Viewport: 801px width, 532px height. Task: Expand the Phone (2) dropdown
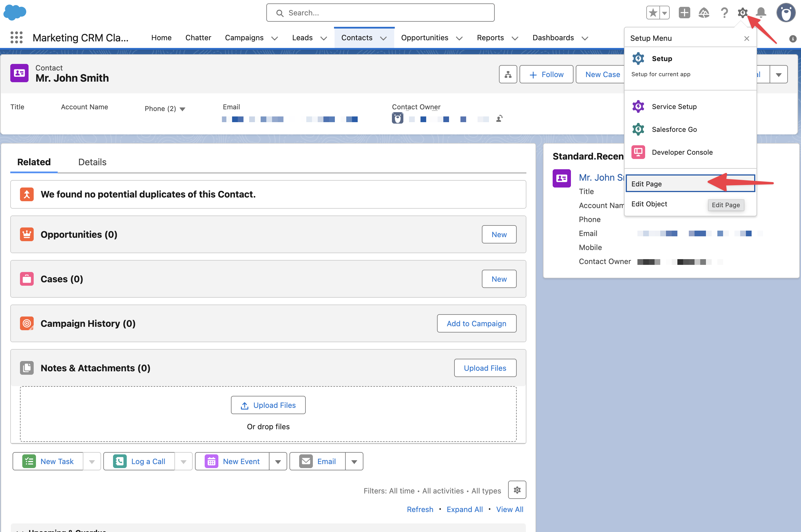coord(182,109)
